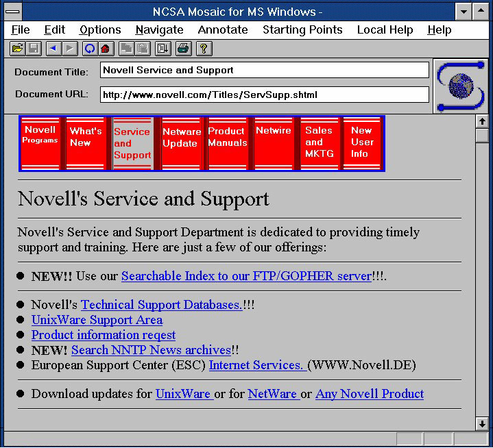Open the Local Help menu
This screenshot has width=493, height=448.
click(385, 30)
